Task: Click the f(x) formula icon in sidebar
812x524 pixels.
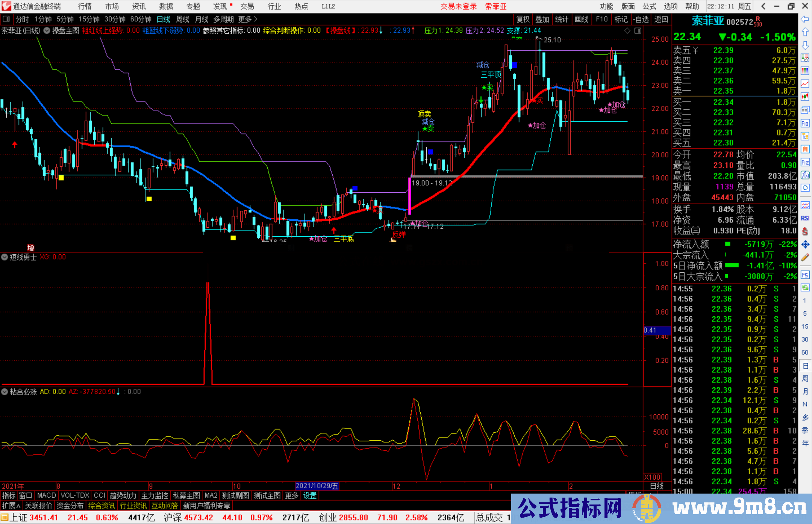Action: click(805, 175)
